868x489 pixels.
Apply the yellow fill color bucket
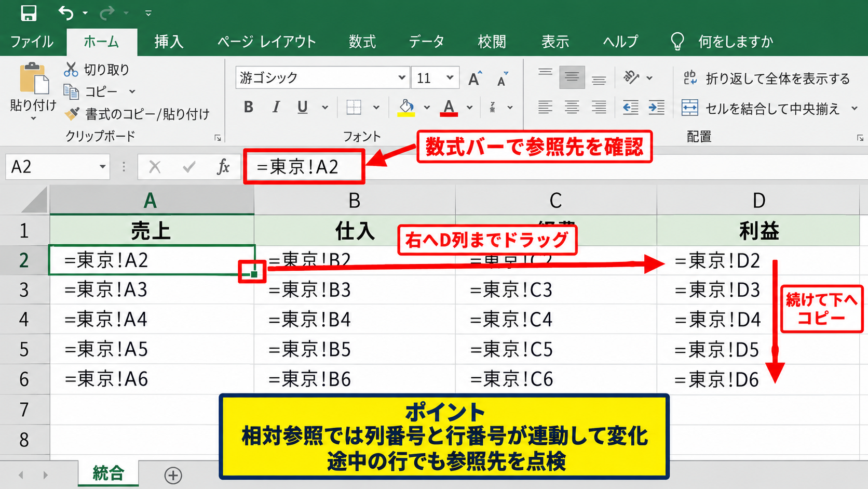click(406, 108)
